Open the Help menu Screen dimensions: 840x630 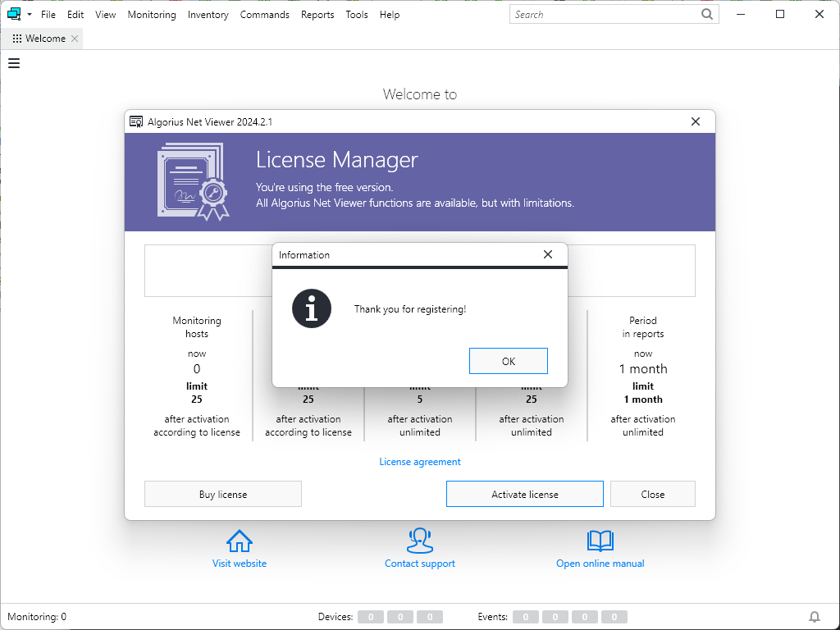click(390, 15)
